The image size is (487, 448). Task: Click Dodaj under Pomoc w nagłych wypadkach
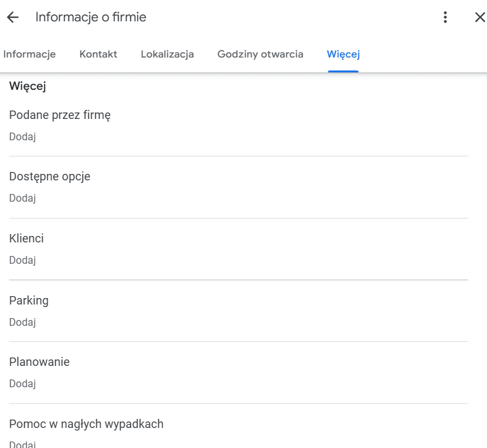[x=23, y=444]
